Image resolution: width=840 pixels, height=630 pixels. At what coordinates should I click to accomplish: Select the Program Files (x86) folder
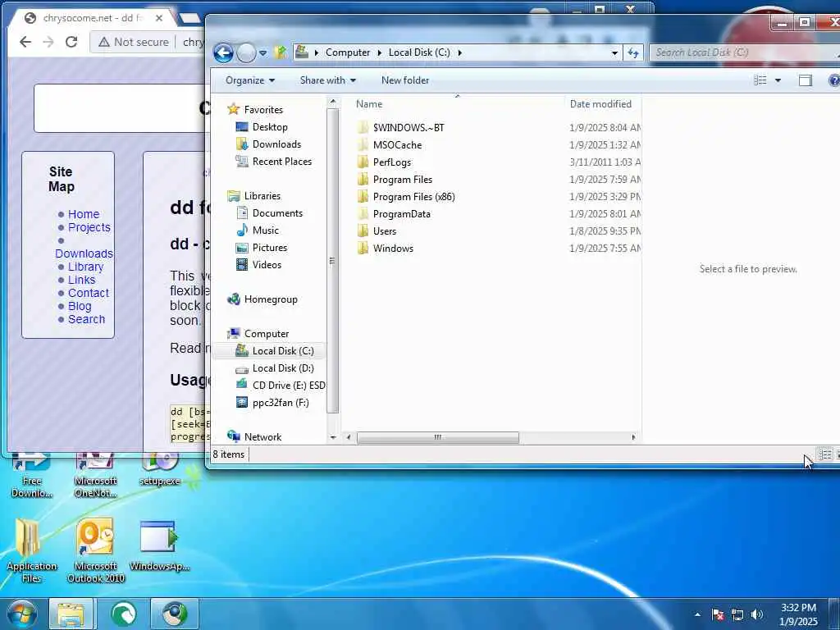(413, 197)
